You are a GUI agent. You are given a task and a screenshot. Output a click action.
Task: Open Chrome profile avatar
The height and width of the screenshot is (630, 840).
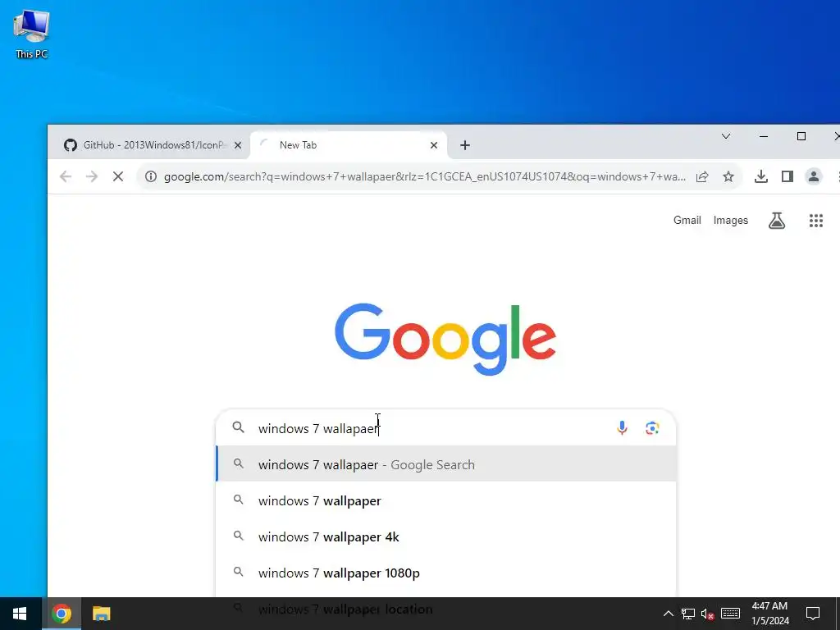click(813, 176)
